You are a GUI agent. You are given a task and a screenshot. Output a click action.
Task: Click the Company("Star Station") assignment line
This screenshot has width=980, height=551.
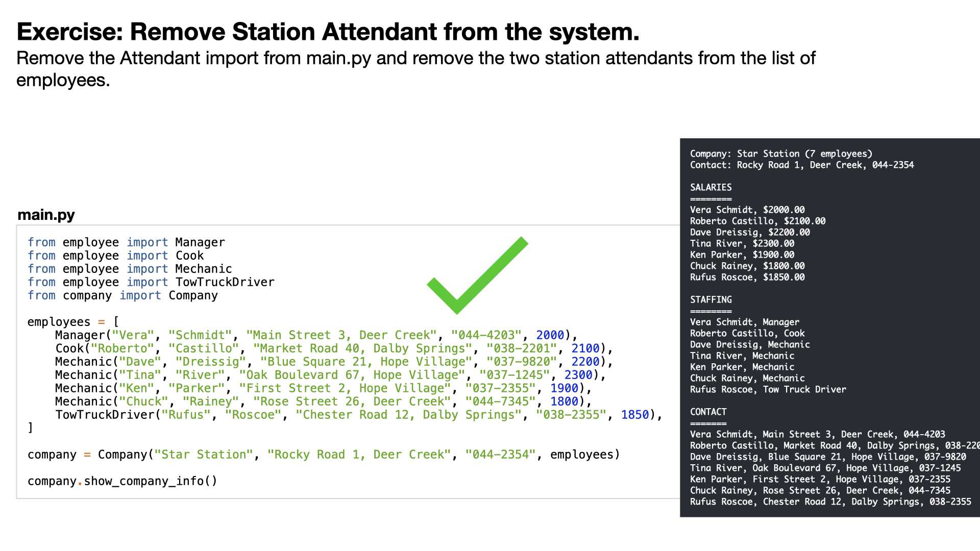pyautogui.click(x=324, y=455)
